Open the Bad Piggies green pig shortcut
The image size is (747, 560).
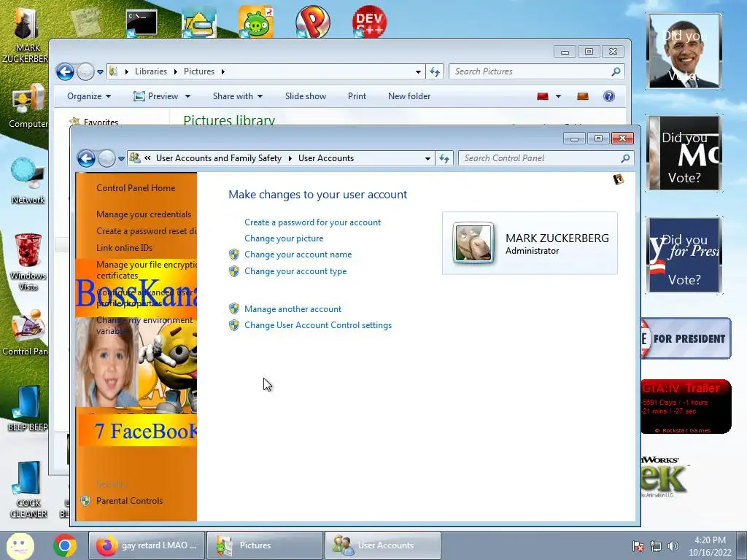tap(256, 21)
